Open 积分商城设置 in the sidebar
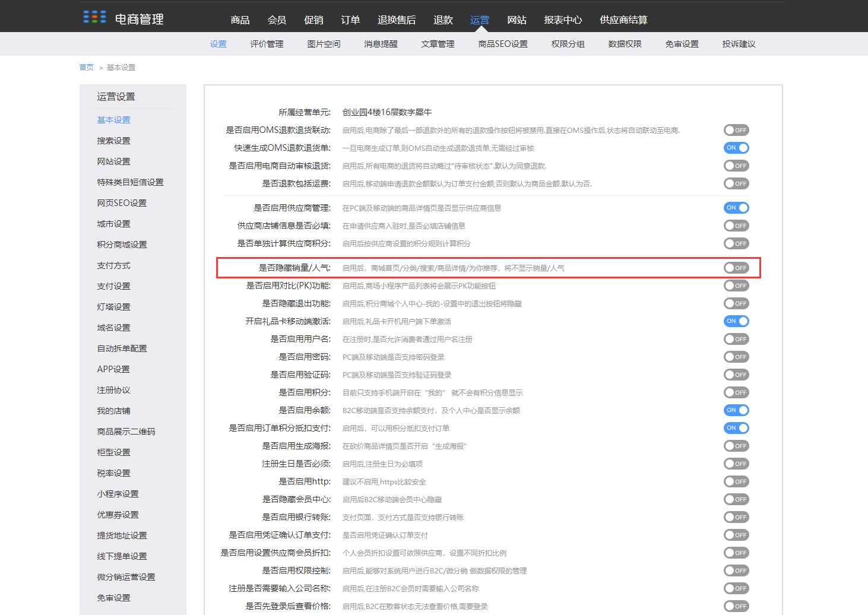The height and width of the screenshot is (615, 868). tap(122, 245)
